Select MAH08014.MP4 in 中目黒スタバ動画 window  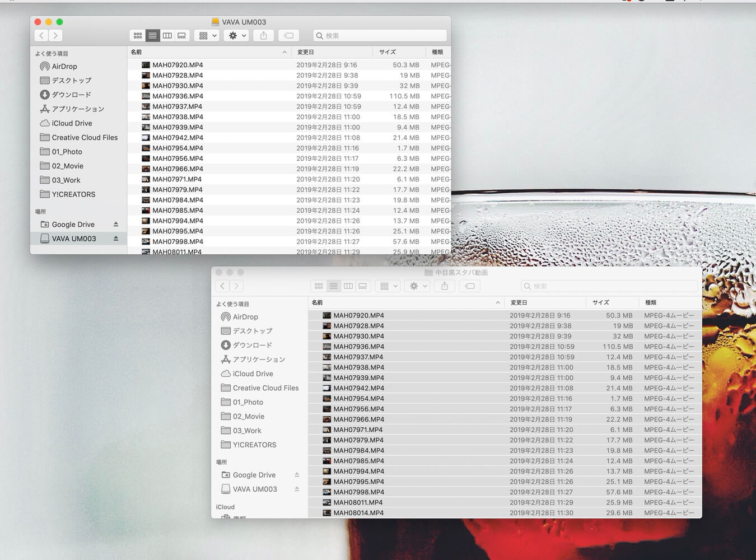pos(505,513)
